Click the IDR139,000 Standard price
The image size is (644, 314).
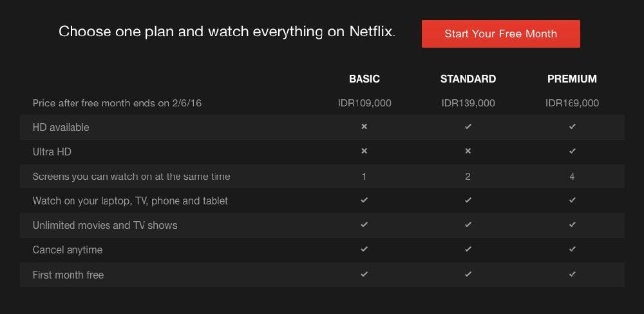[x=468, y=103]
